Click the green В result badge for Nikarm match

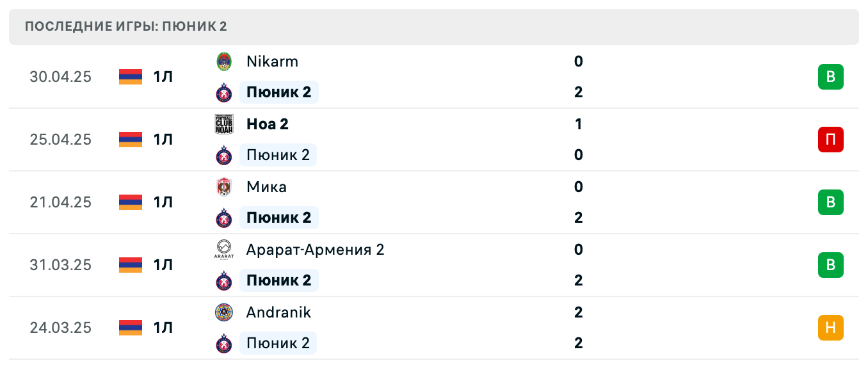831,77
